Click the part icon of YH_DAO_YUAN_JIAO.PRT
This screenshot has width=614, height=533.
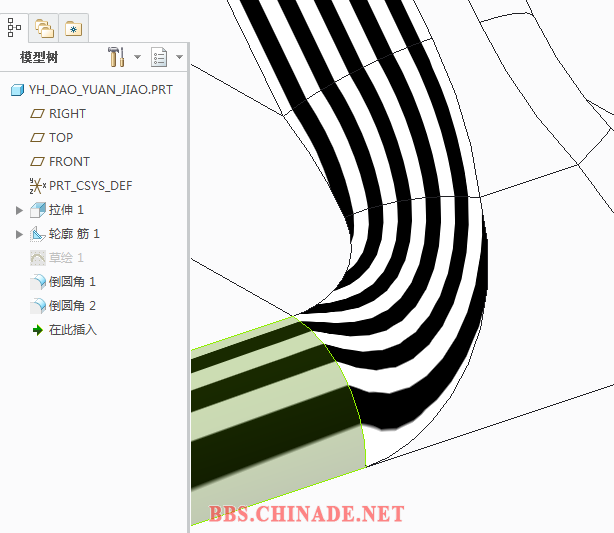(x=17, y=90)
